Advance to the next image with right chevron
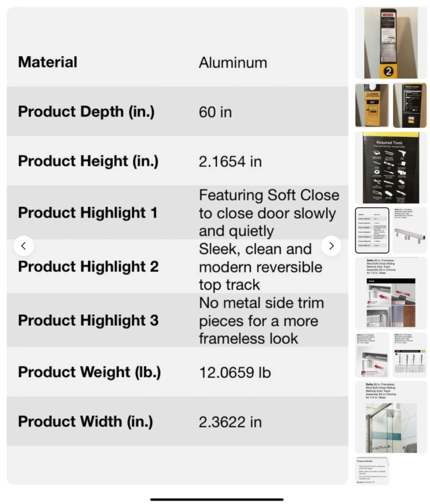Screen dimensions: 430x504 pyautogui.click(x=331, y=246)
